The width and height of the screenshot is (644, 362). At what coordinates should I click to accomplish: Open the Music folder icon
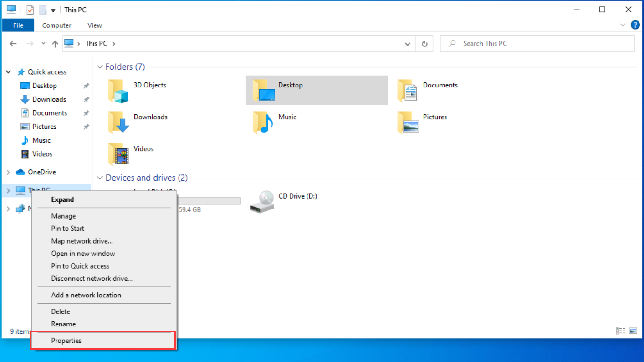click(x=263, y=122)
